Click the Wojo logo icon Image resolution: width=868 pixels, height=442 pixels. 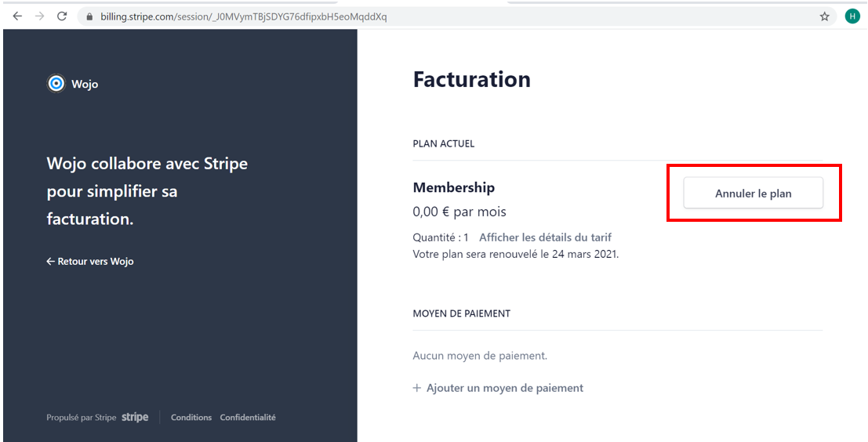click(56, 84)
